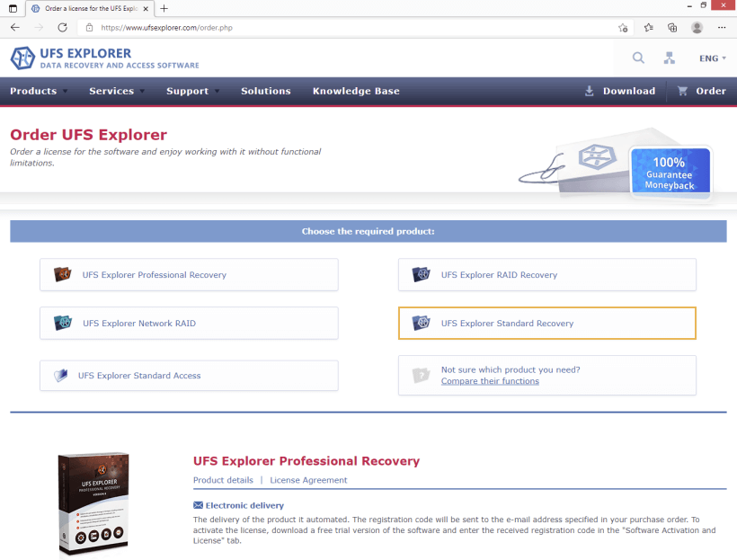The height and width of the screenshot is (560, 737).
Task: Select UFS Explorer RAID Recovery product
Action: coord(547,274)
